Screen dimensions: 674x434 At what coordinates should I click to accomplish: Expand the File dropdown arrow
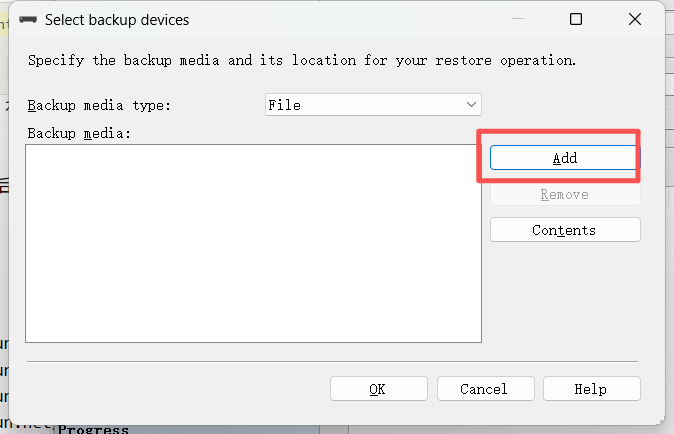click(472, 105)
